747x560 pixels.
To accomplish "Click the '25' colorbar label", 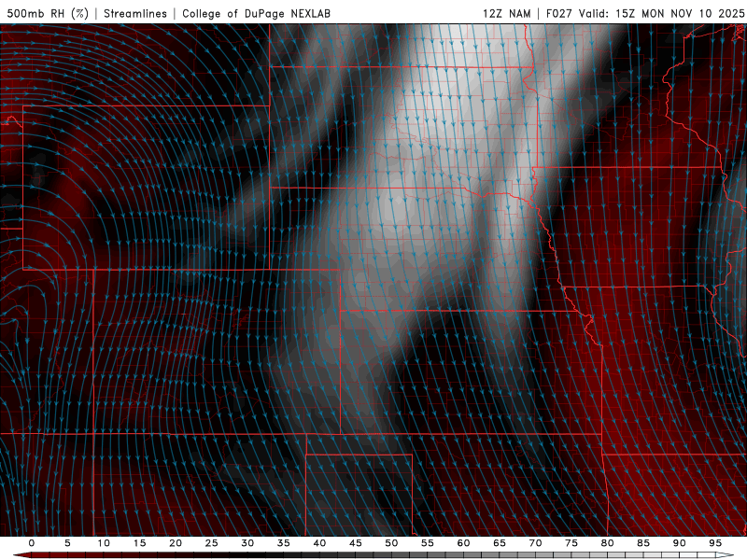I will click(212, 543).
